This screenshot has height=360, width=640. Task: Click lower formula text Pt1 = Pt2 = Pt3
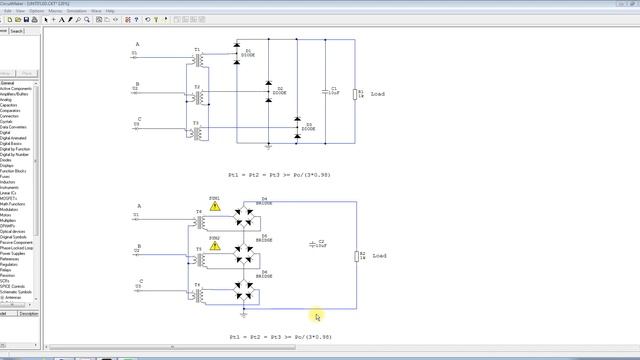280,337
